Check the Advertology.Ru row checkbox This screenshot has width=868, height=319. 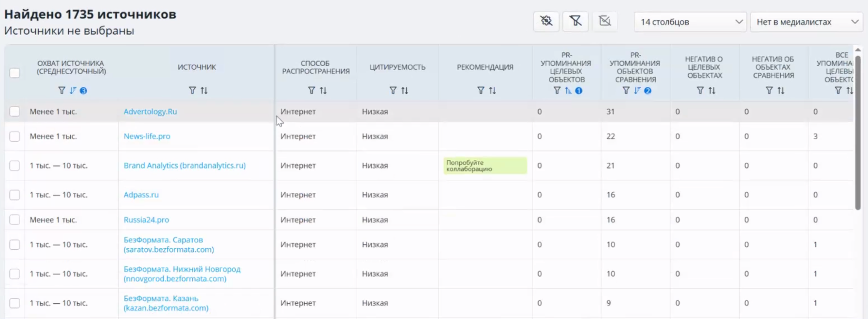coord(15,112)
